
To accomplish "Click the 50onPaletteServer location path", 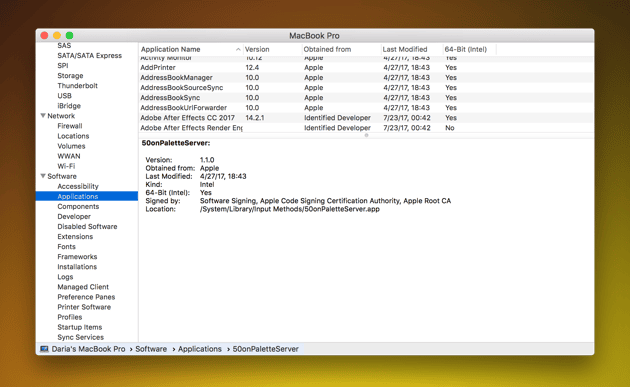I will [x=290, y=209].
